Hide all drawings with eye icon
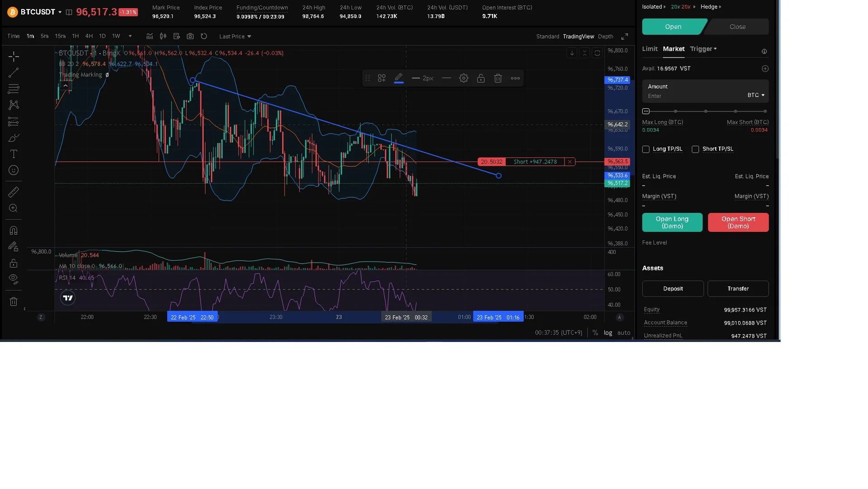 point(14,279)
